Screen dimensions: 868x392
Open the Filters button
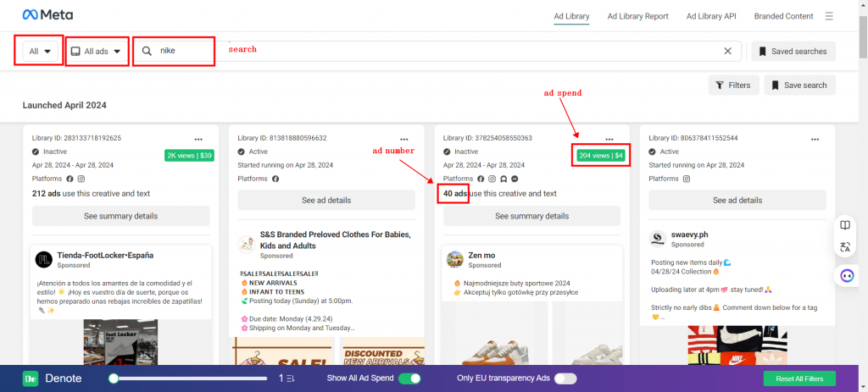[x=733, y=86]
